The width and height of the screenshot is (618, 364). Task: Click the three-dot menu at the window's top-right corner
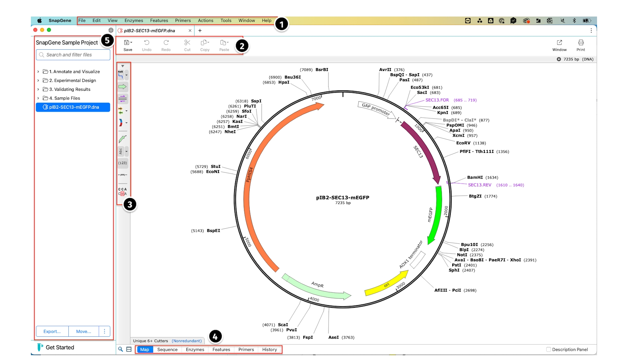[x=591, y=31]
